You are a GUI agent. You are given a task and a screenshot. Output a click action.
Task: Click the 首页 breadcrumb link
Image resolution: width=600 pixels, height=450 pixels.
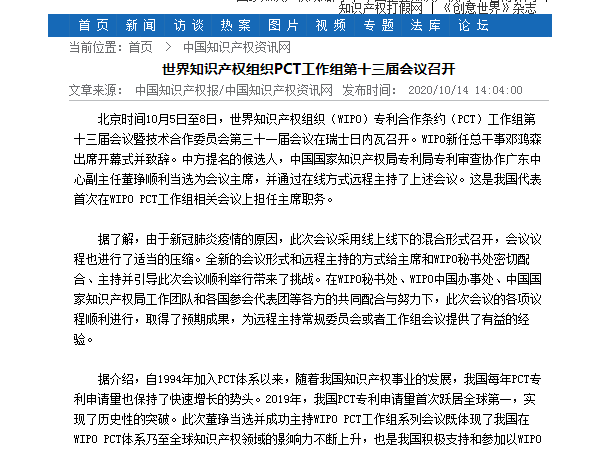140,47
